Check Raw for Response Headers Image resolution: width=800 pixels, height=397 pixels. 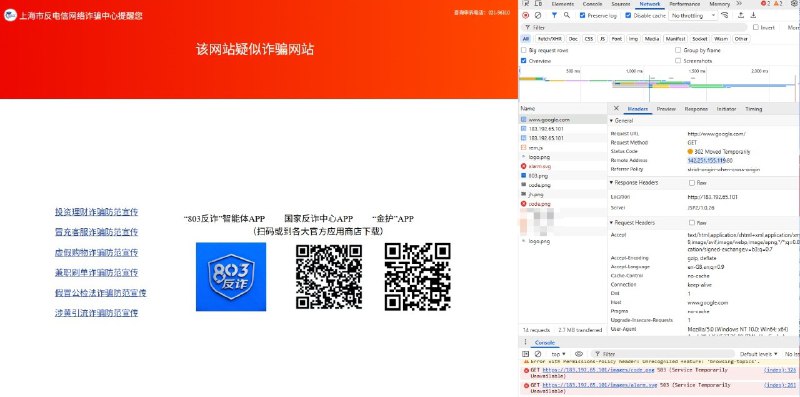(x=692, y=183)
